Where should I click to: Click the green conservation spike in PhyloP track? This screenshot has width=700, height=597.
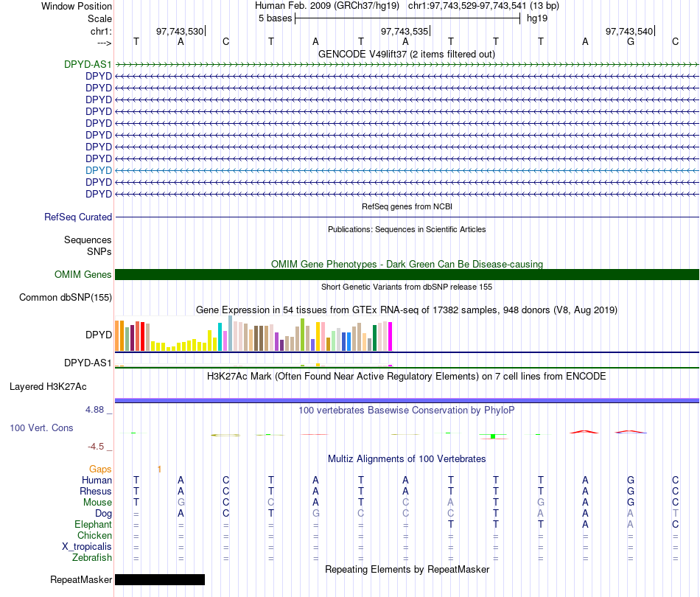(493, 436)
